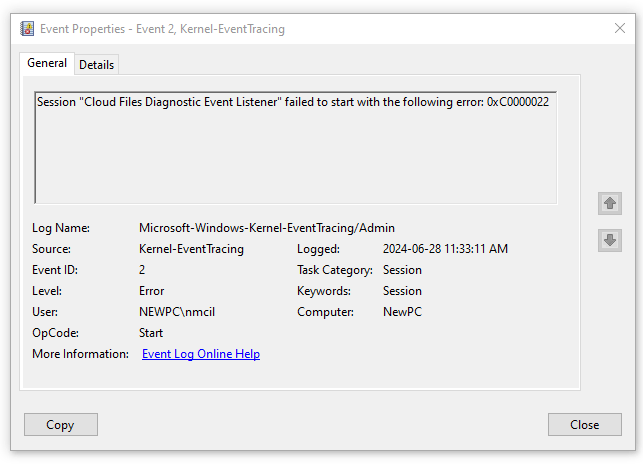Click the logged date 2024-06-28 11:33:11 AM
Screen dimensions: 643x469
point(445,249)
